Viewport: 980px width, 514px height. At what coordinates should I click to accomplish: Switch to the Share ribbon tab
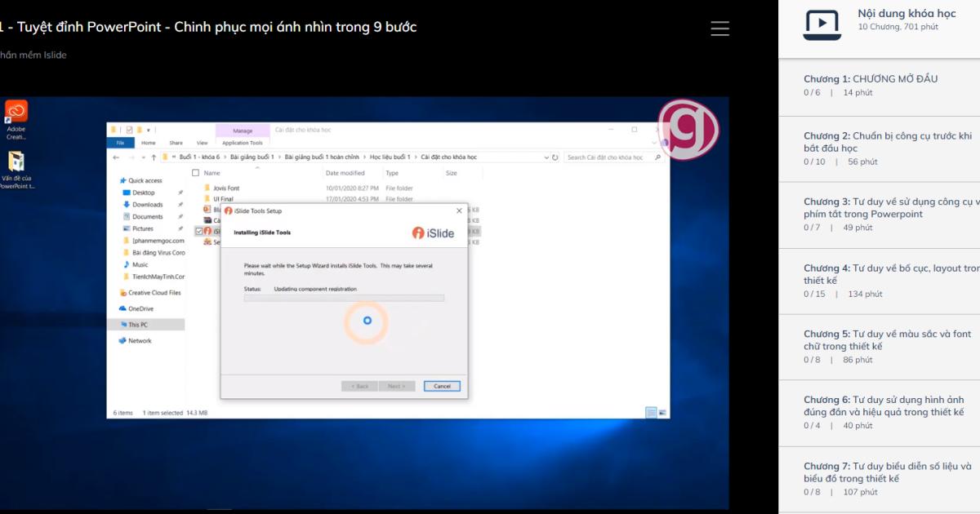176,143
